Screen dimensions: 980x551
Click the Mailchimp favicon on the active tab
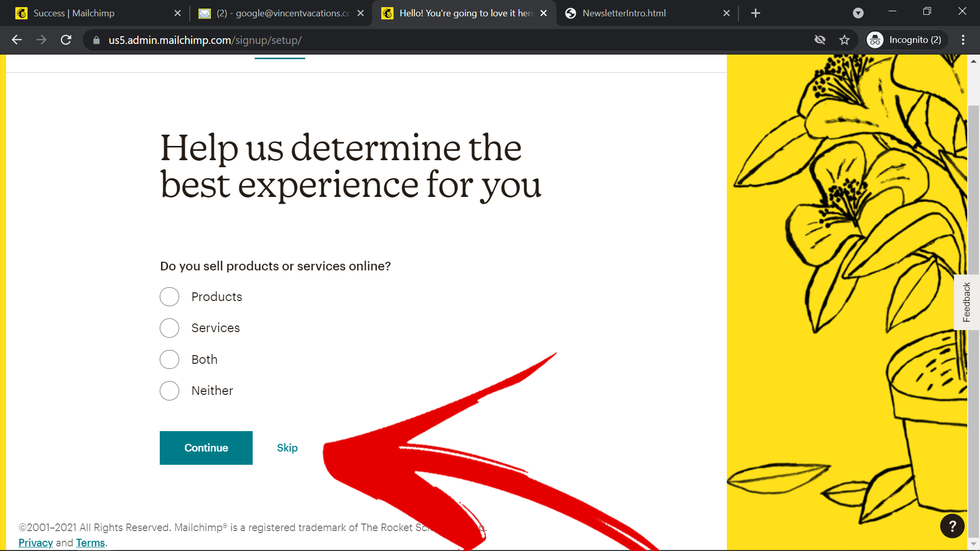pyautogui.click(x=387, y=13)
